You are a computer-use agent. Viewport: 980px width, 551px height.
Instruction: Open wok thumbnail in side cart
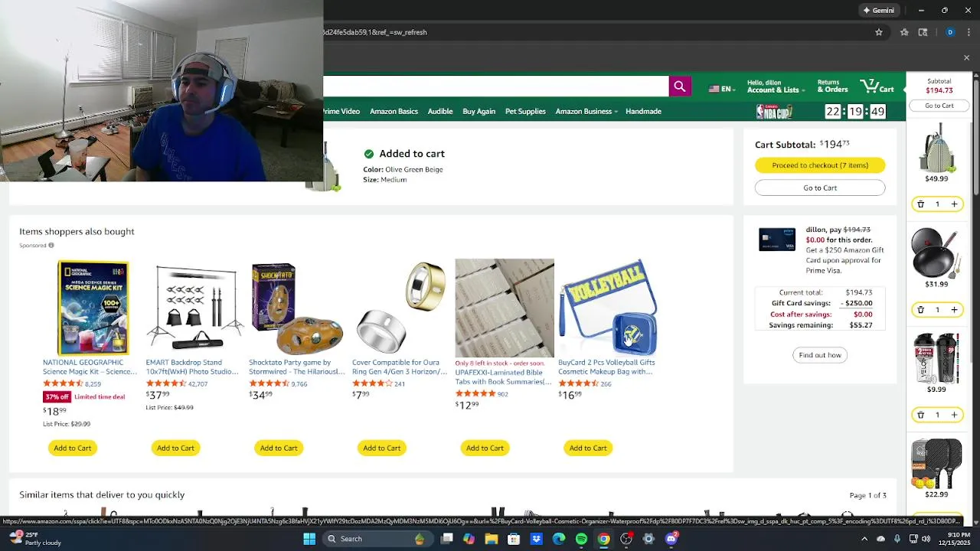pyautogui.click(x=936, y=253)
